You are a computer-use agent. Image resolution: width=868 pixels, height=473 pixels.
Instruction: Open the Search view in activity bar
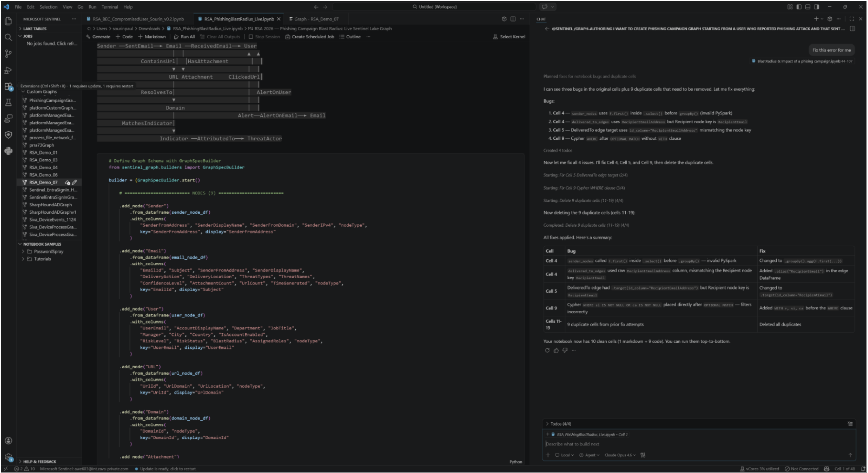(x=8, y=37)
